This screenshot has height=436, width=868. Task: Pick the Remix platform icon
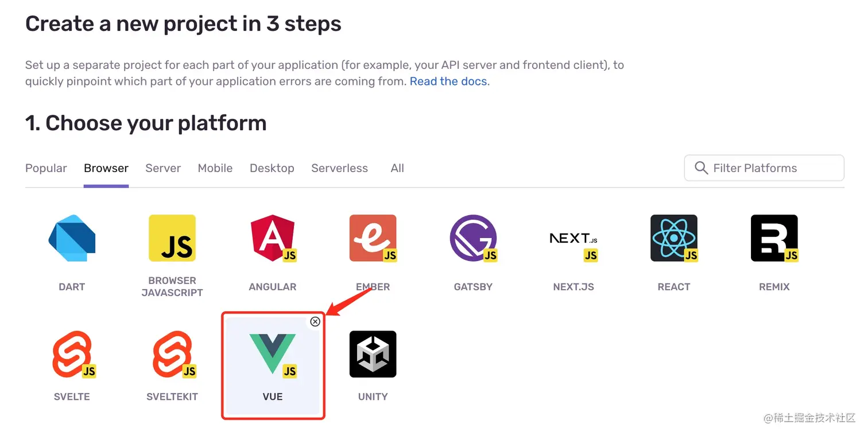774,238
